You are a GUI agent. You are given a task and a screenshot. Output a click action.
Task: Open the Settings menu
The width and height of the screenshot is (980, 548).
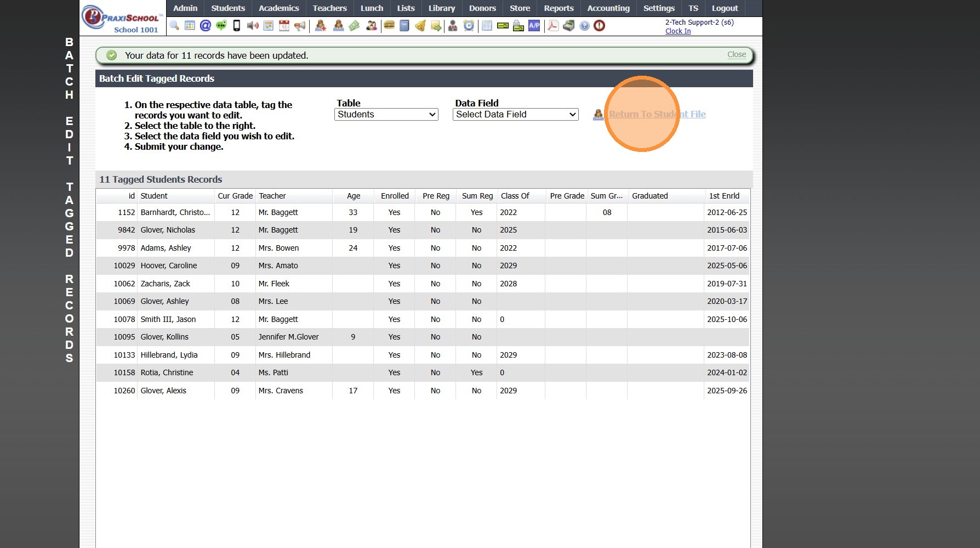pos(659,8)
